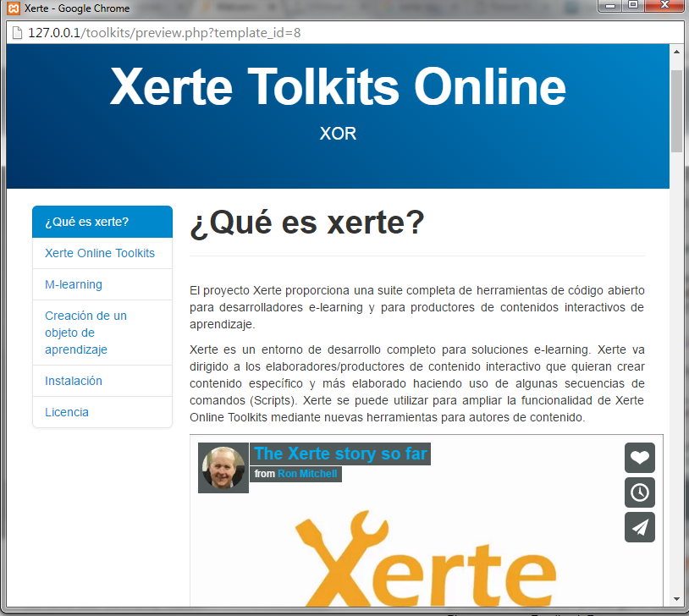689x616 pixels.
Task: Minimize the Chrome window
Action: [x=610, y=6]
